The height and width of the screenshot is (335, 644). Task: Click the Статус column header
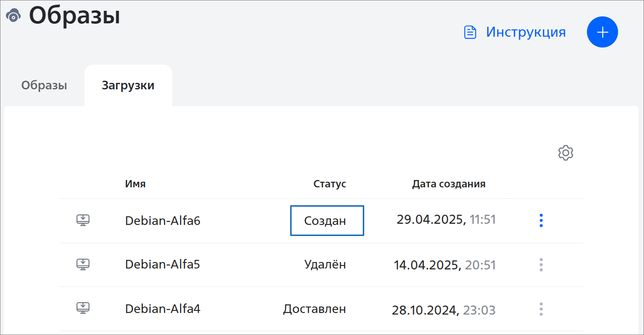330,184
